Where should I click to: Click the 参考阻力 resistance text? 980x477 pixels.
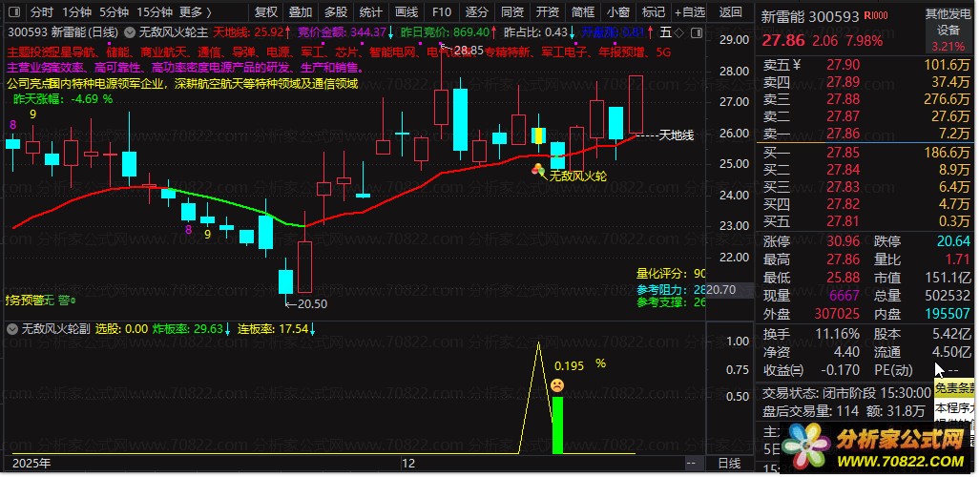(x=671, y=289)
